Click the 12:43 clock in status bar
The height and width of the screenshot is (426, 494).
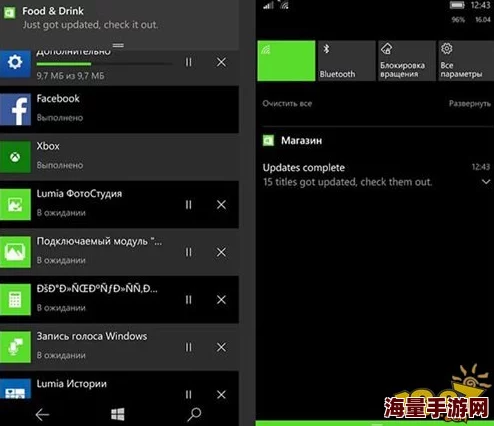pyautogui.click(x=480, y=5)
